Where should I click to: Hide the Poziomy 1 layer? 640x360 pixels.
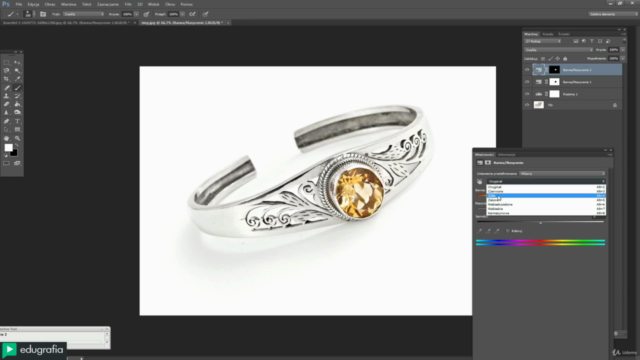(x=527, y=94)
